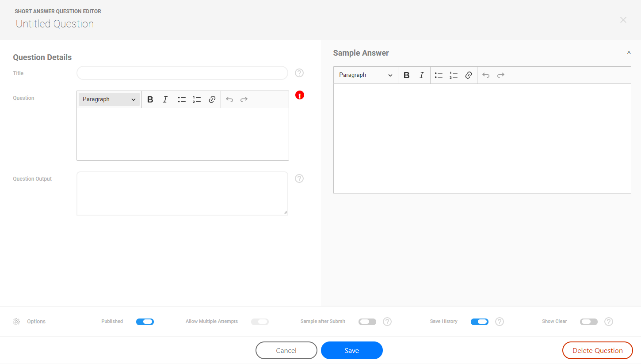Viewport: 641px width, 364px height.
Task: Open Paragraph dropdown in Question editor
Action: [109, 99]
